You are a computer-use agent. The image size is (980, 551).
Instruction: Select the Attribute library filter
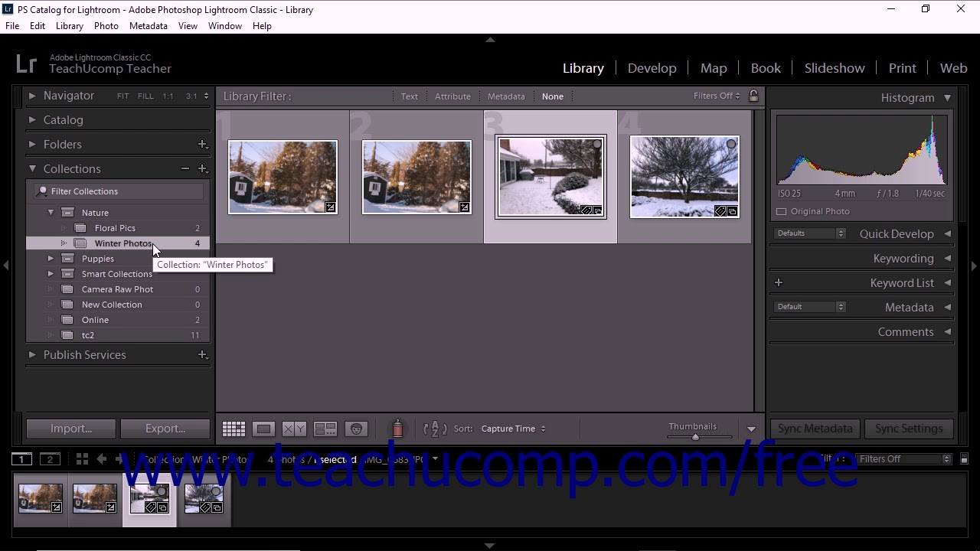452,96
